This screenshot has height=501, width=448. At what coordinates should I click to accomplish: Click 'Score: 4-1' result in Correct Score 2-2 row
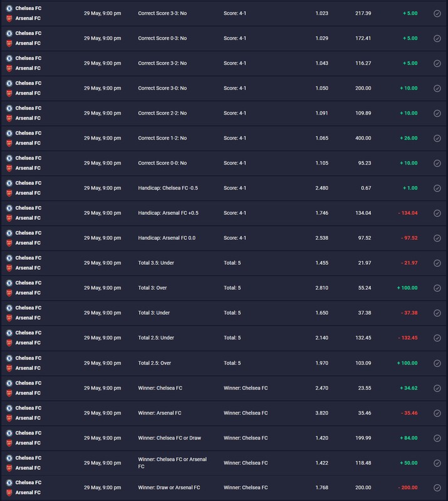click(235, 113)
